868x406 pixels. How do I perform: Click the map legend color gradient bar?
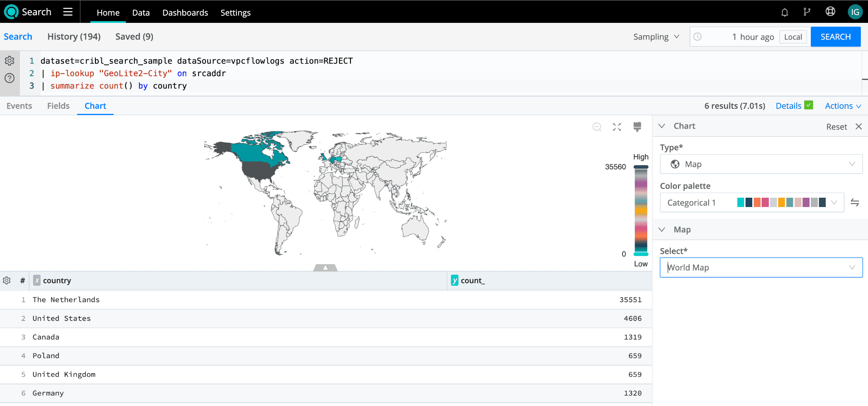tap(641, 210)
